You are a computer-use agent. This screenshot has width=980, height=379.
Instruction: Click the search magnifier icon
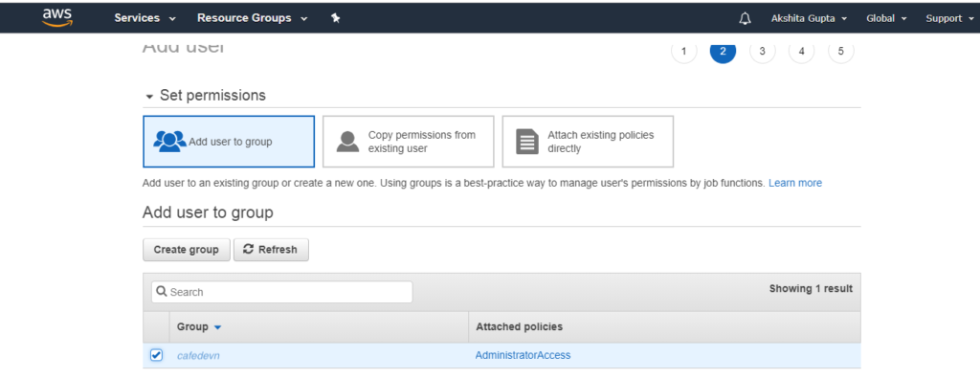coord(162,292)
